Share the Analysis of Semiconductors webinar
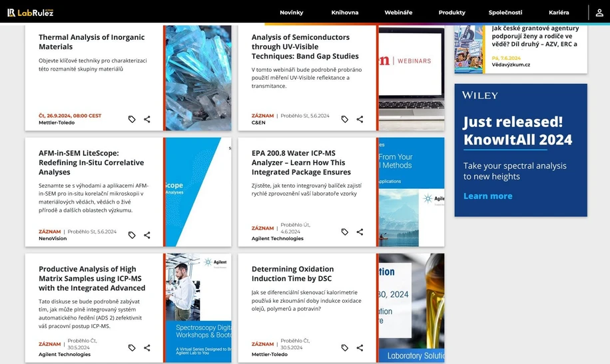This screenshot has width=610, height=364. (360, 119)
